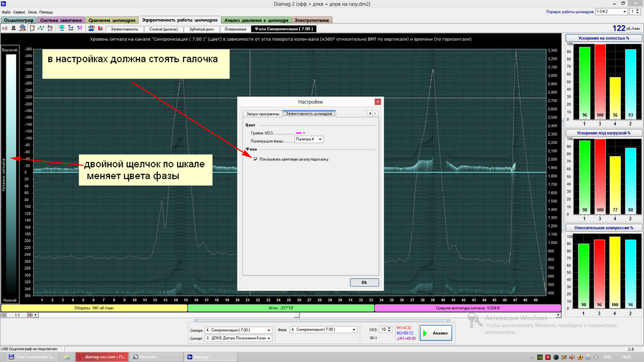Click the red histogram toolbar icon
This screenshot has width=644, height=362.
point(100,28)
